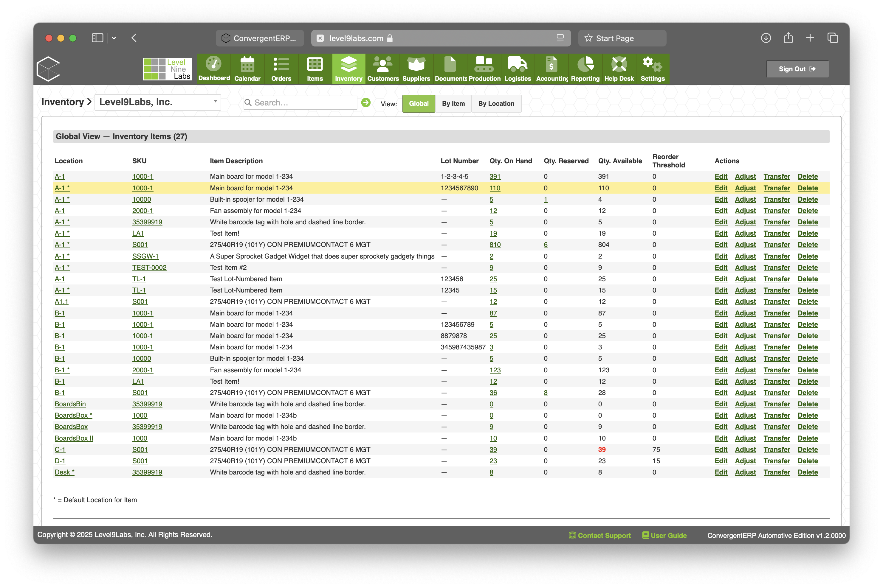
Task: Go back to previous page
Action: click(134, 38)
